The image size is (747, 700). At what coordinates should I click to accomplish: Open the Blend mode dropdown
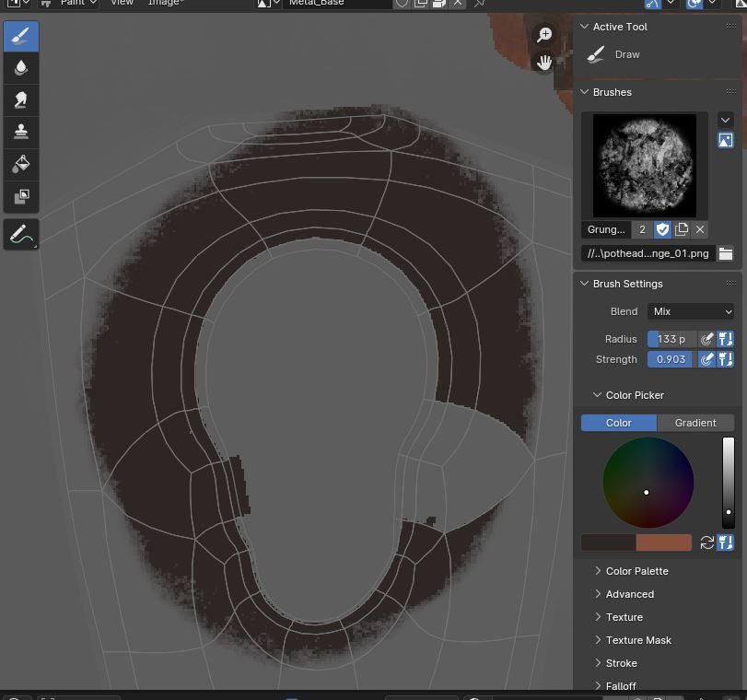click(x=691, y=311)
